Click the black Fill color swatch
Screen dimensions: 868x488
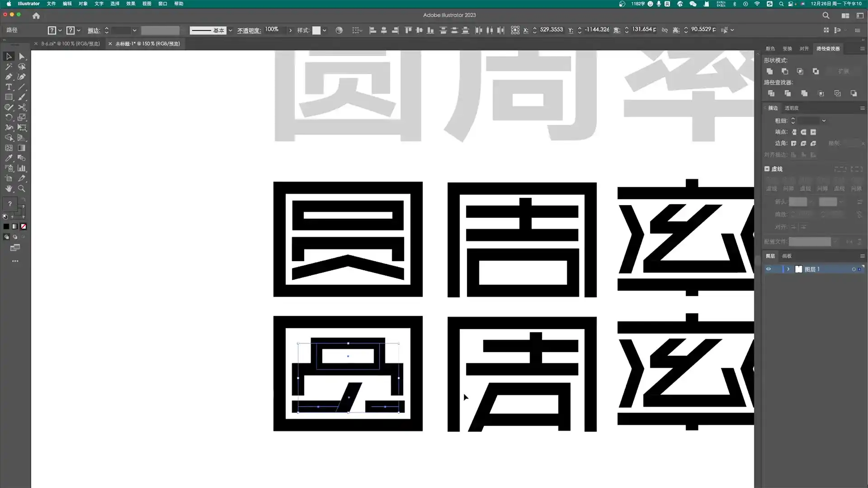pos(6,226)
